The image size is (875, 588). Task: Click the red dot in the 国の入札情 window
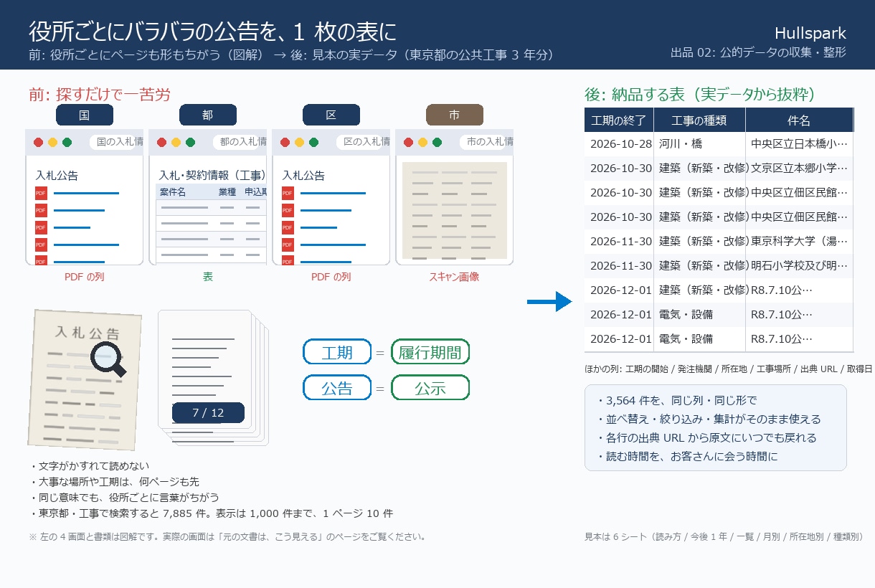[x=39, y=143]
